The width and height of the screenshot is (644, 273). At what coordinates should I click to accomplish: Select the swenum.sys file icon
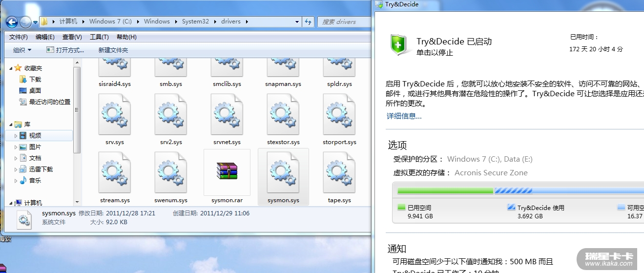click(171, 172)
